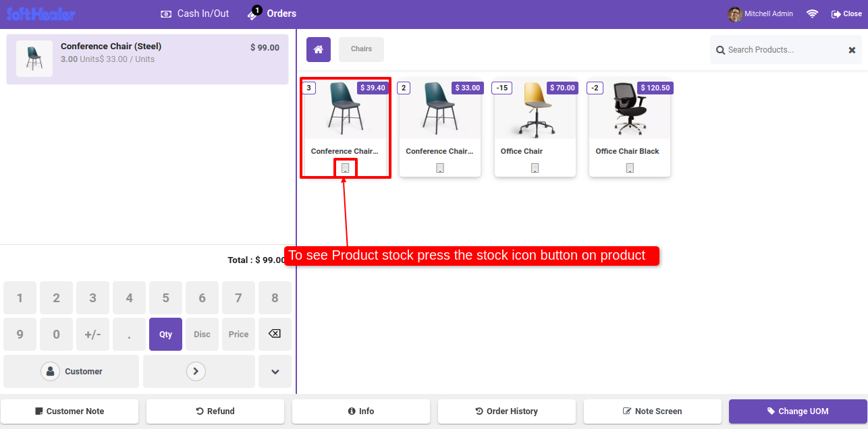Screen dimensions: 868x429
Task: Show stock for $ 33.00 Conference Chair
Action: (440, 168)
